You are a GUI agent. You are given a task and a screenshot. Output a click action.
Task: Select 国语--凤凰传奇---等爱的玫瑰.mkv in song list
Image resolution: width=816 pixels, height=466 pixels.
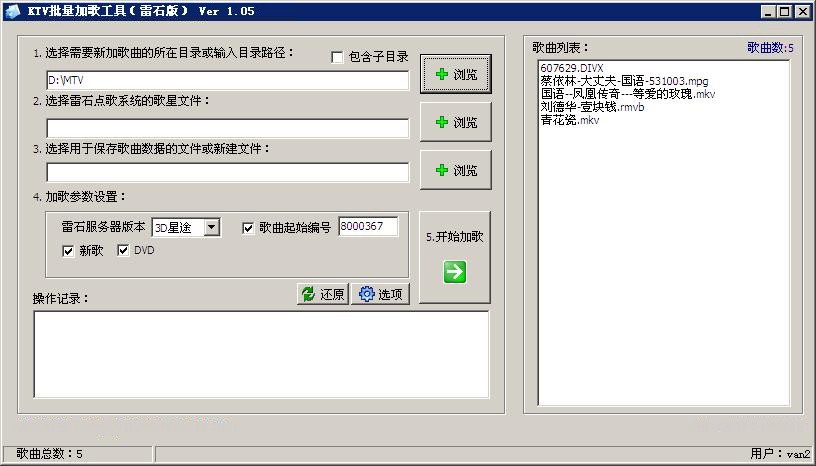click(x=628, y=94)
